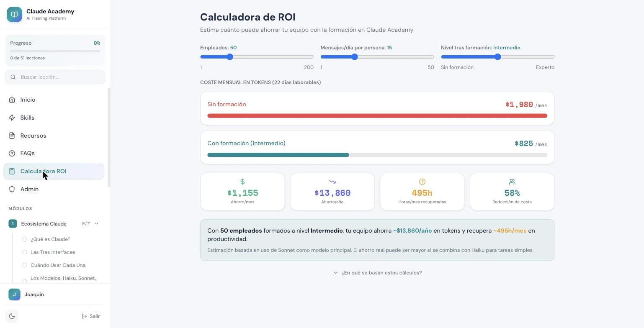Viewport: 644px width, 328px height.
Task: Click the people icon above Reducción de coste
Action: pos(512,182)
